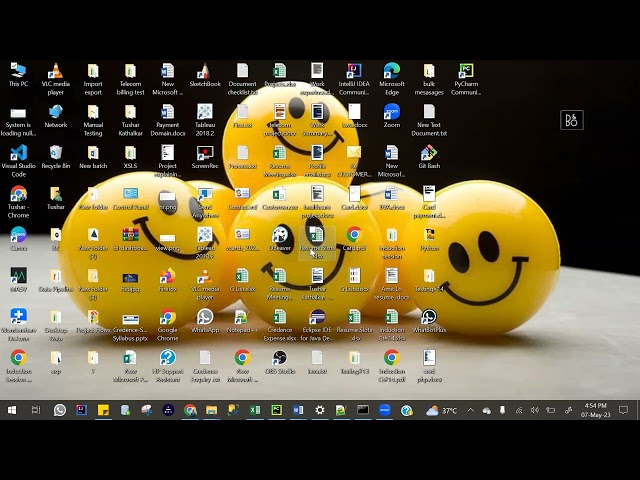Screen dimensions: 640x480
Task: Open HP Support Assistant desktop shortcut
Action: [168, 366]
